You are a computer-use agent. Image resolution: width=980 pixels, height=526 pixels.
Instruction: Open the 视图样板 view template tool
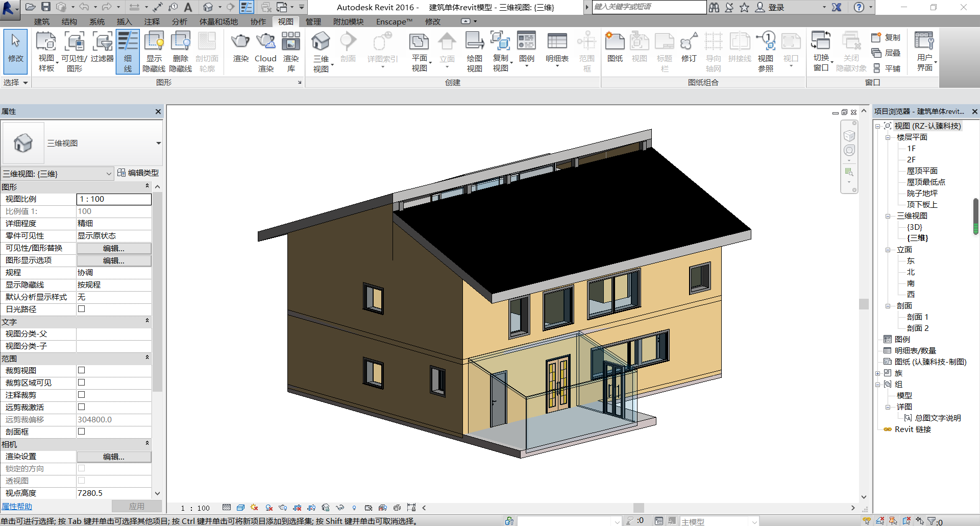pos(46,51)
